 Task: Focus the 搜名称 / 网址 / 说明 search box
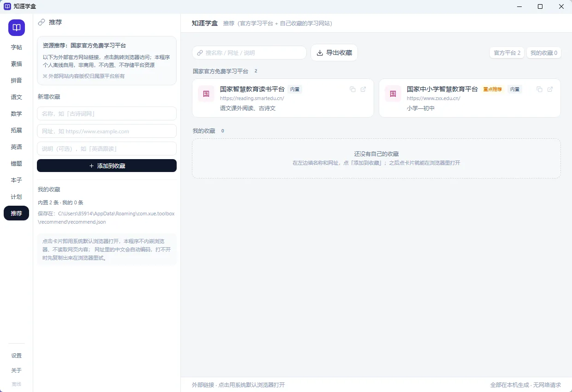pyautogui.click(x=250, y=53)
